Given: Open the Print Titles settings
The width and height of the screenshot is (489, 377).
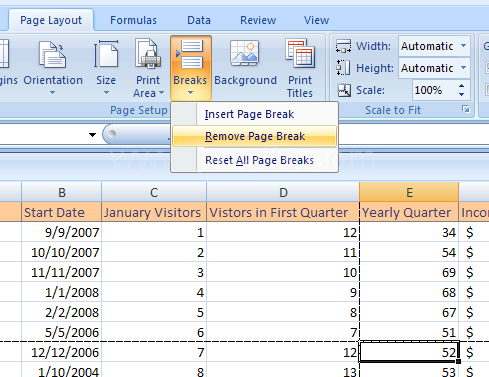Looking at the screenshot, I should tap(300, 68).
